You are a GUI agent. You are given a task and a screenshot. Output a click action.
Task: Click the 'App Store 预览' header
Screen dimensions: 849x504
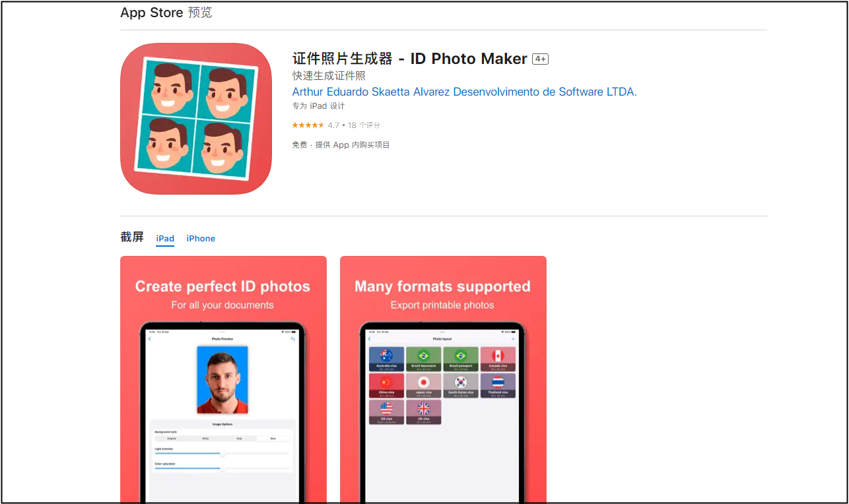point(166,13)
